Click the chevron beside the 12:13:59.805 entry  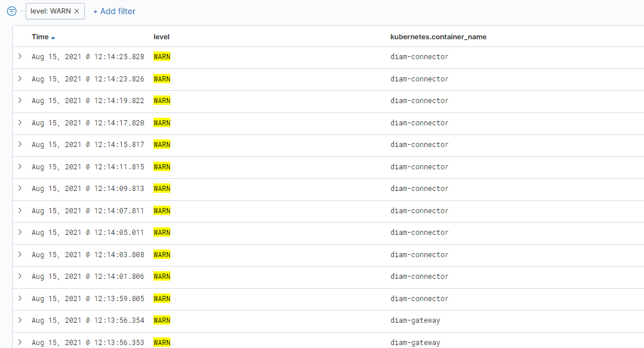[19, 298]
